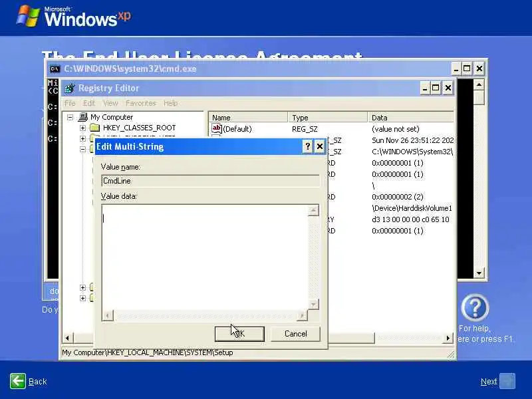Click the cmd.exe window scroll down arrow
This screenshot has width=532, height=399.
pos(479,273)
